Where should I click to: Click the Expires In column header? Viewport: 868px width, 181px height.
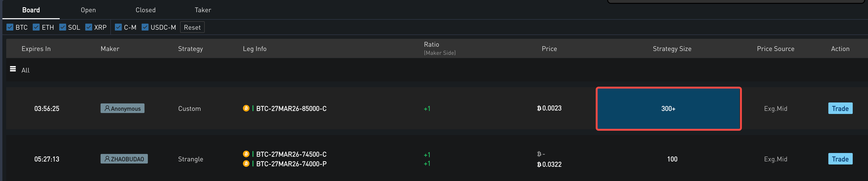(36, 49)
